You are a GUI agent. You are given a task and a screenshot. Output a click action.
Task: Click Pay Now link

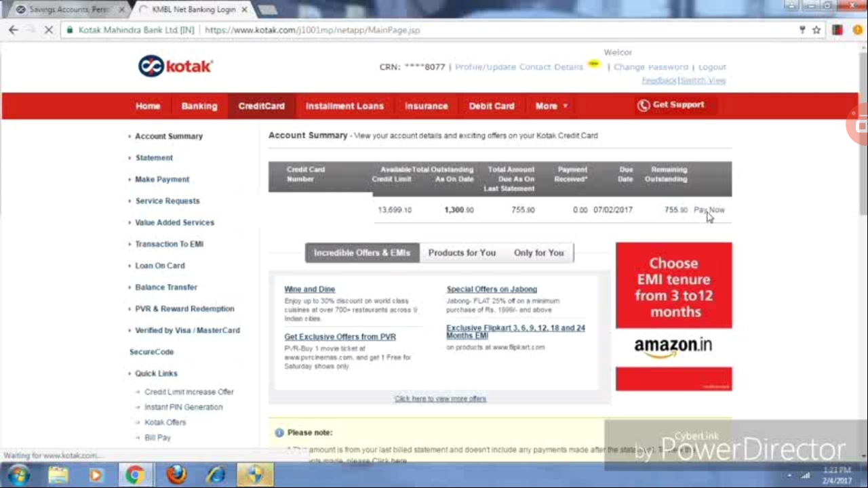(709, 210)
